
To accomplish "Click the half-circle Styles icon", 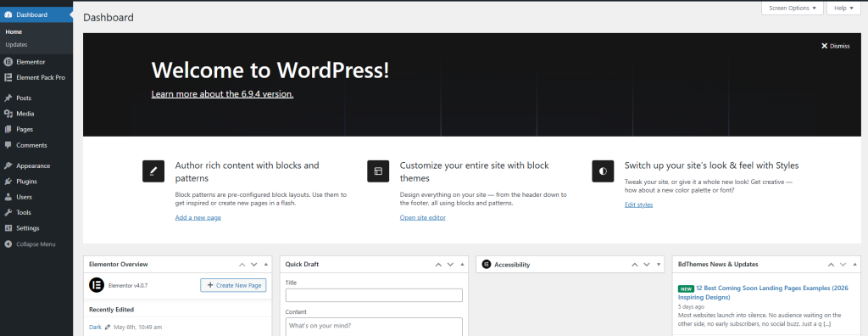I will pos(603,171).
